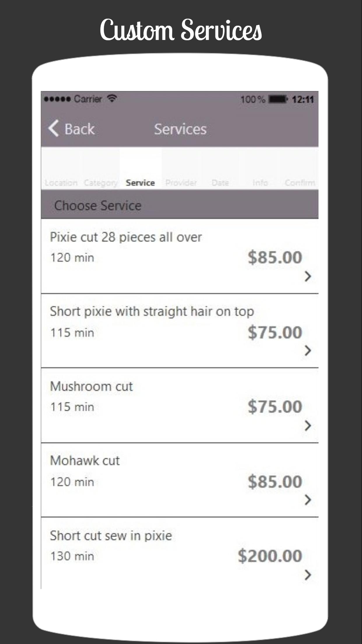
Task: Switch to the Location step tab
Action: click(x=61, y=183)
